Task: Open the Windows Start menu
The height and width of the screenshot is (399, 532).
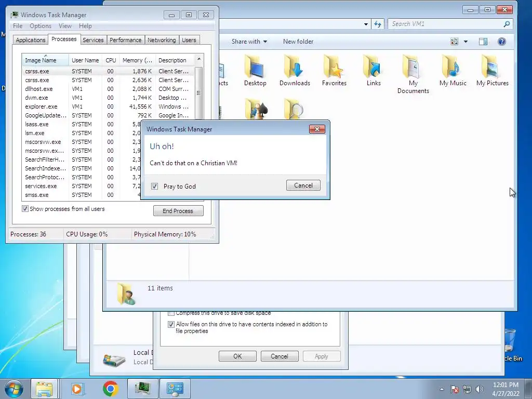Action: tap(14, 389)
